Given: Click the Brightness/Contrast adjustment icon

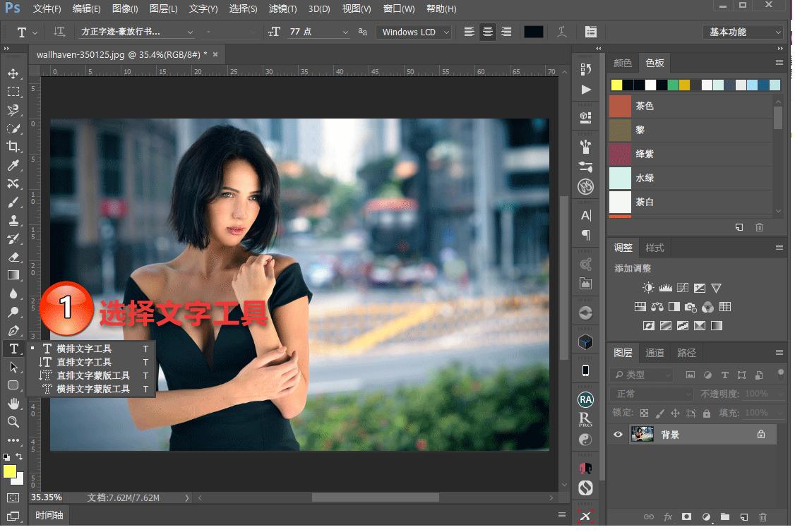Looking at the screenshot, I should (647, 287).
